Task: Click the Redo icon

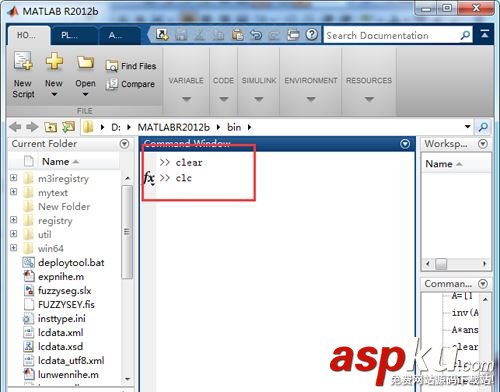Action: pos(274,35)
